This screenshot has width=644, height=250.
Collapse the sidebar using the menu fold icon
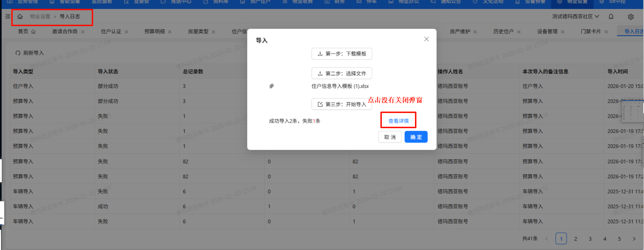8,17
